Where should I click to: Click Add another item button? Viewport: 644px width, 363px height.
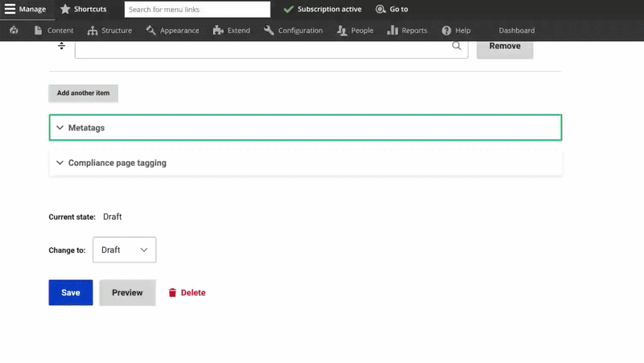[84, 93]
